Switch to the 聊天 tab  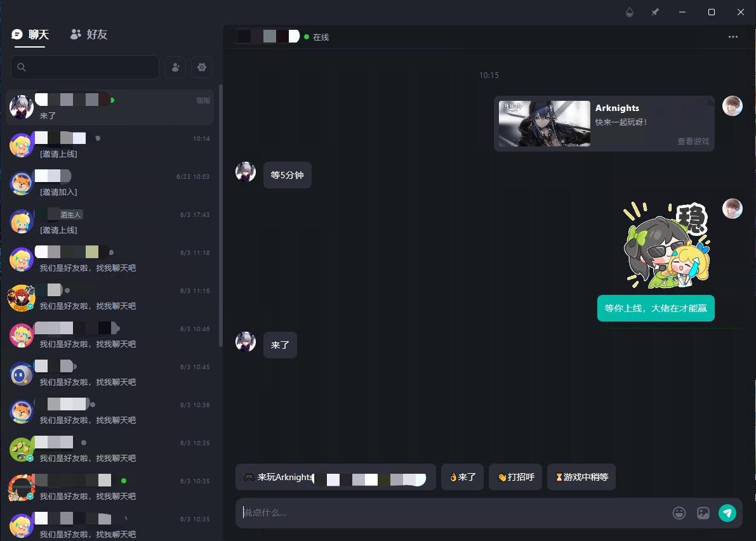pos(30,35)
